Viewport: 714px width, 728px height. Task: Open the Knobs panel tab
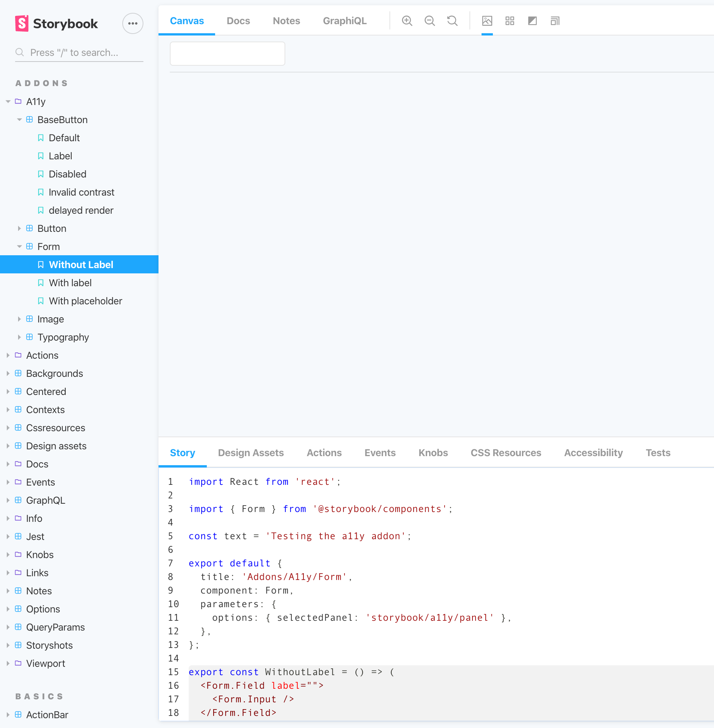click(433, 453)
